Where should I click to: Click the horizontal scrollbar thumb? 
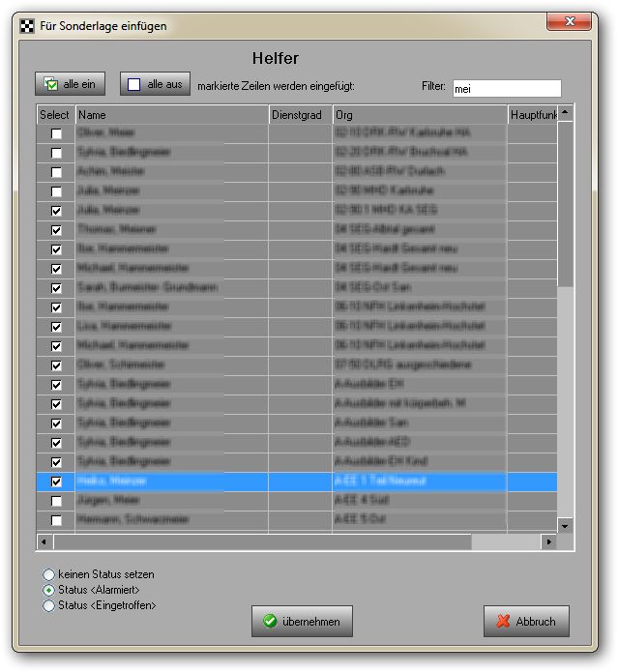coord(262,541)
